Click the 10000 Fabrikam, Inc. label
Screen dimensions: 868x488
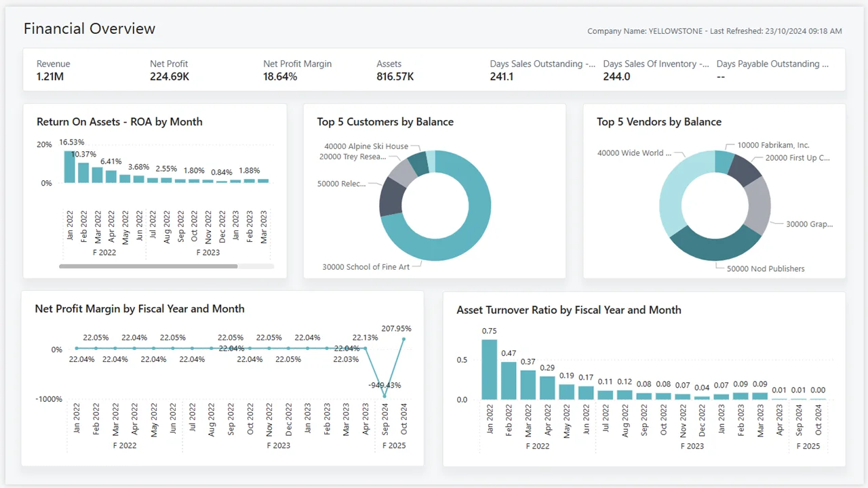[x=773, y=145]
